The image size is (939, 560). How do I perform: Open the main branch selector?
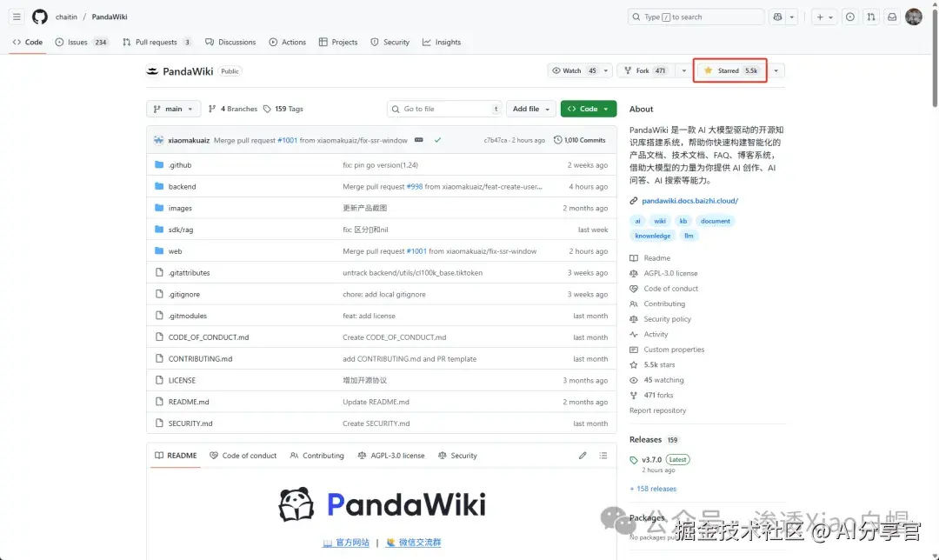[x=174, y=109]
